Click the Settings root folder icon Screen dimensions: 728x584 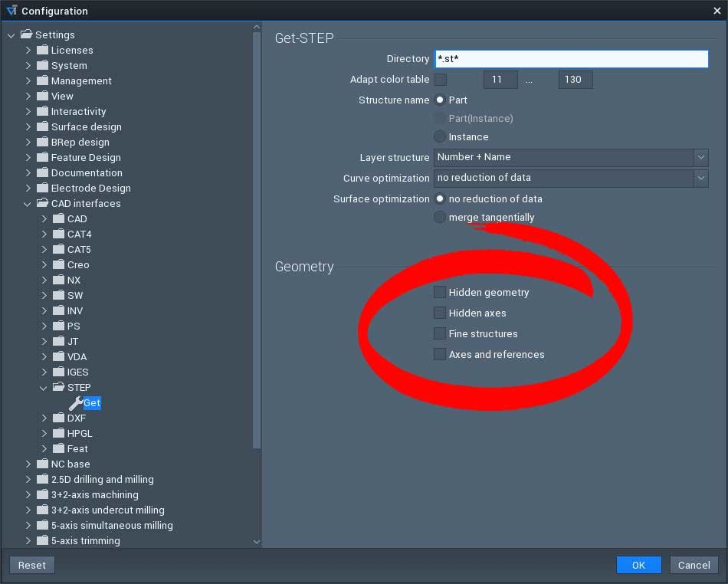[27, 34]
